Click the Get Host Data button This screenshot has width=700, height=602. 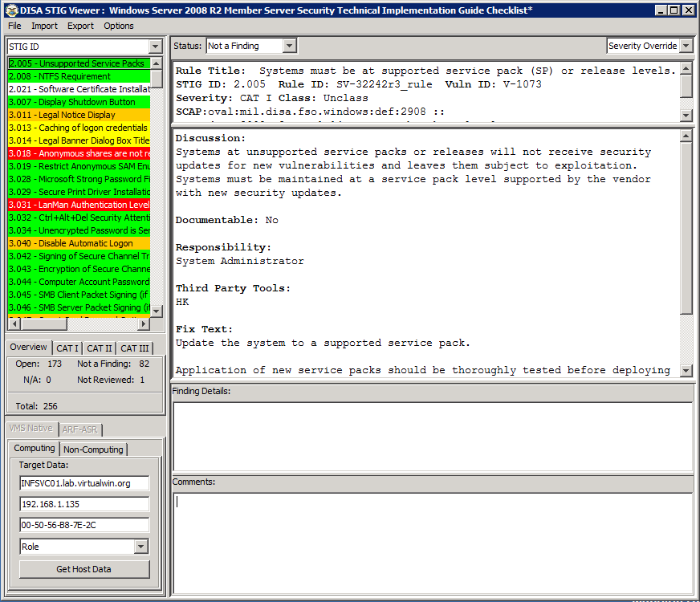click(x=84, y=569)
